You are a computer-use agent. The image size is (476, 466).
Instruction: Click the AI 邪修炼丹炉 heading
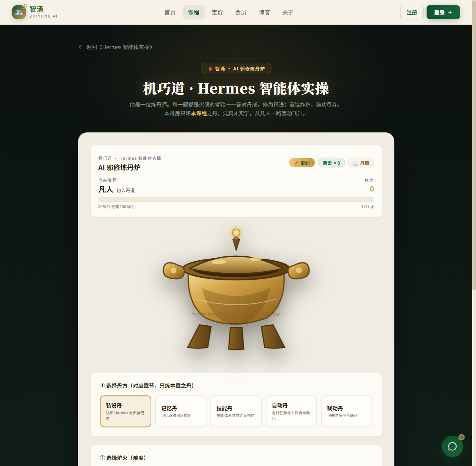(x=119, y=168)
